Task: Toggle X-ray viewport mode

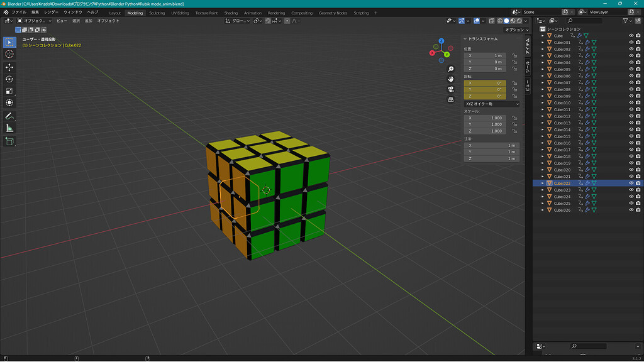Action: [x=492, y=21]
